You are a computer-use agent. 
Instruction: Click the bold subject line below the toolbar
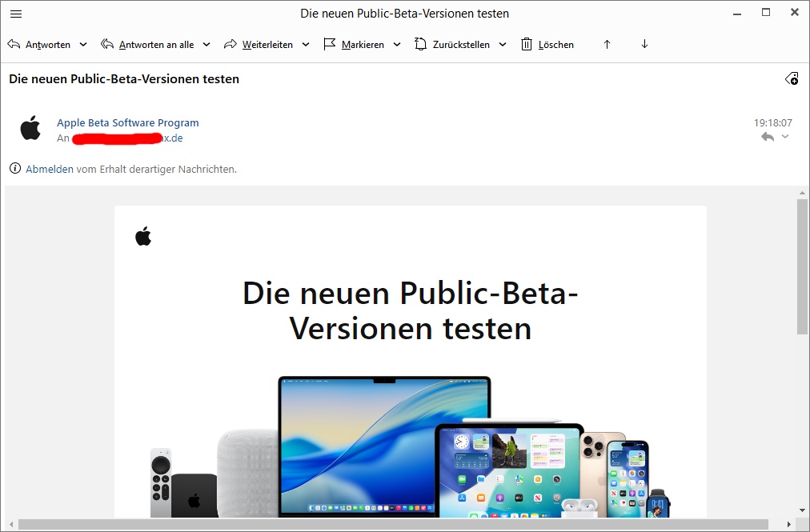point(124,79)
